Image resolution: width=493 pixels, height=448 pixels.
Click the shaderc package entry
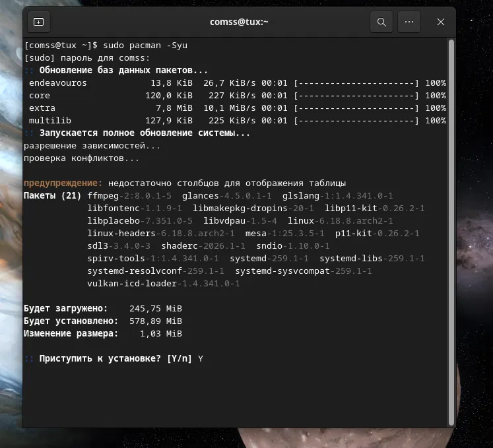203,245
